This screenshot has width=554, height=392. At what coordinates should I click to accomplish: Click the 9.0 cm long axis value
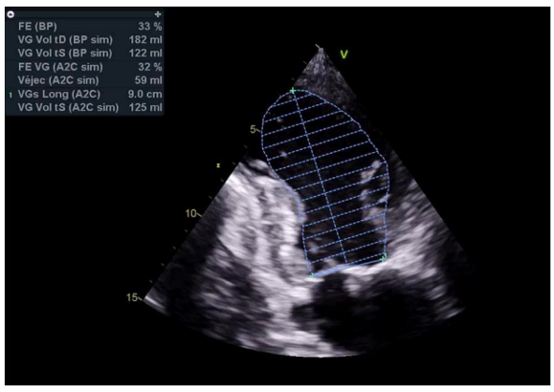[x=144, y=95]
